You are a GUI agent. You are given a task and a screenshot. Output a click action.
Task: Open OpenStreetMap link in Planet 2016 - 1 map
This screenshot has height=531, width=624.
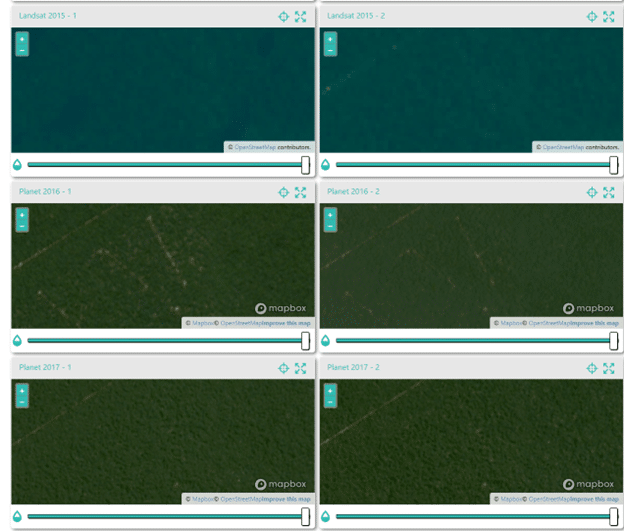(241, 323)
